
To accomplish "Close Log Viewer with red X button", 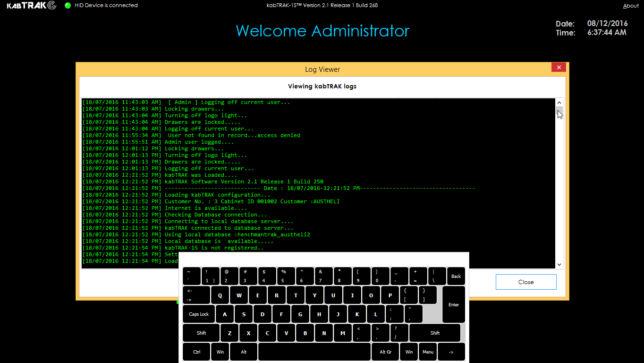I will (x=559, y=68).
